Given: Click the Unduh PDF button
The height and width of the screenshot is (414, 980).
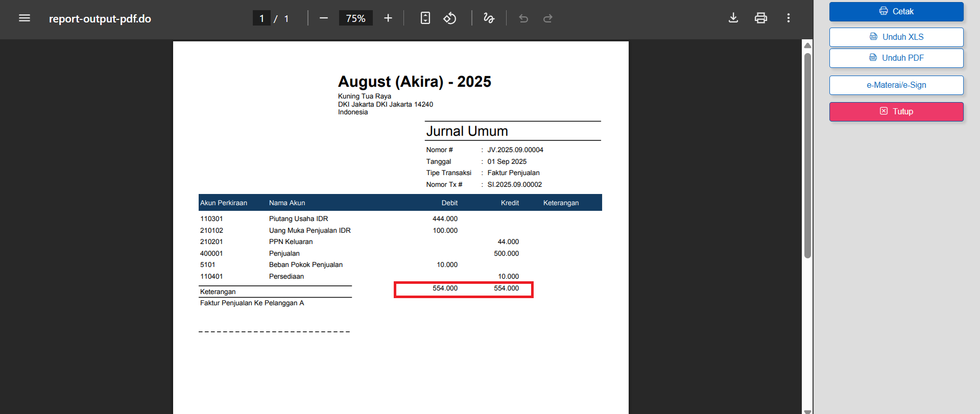Looking at the screenshot, I should 896,58.
